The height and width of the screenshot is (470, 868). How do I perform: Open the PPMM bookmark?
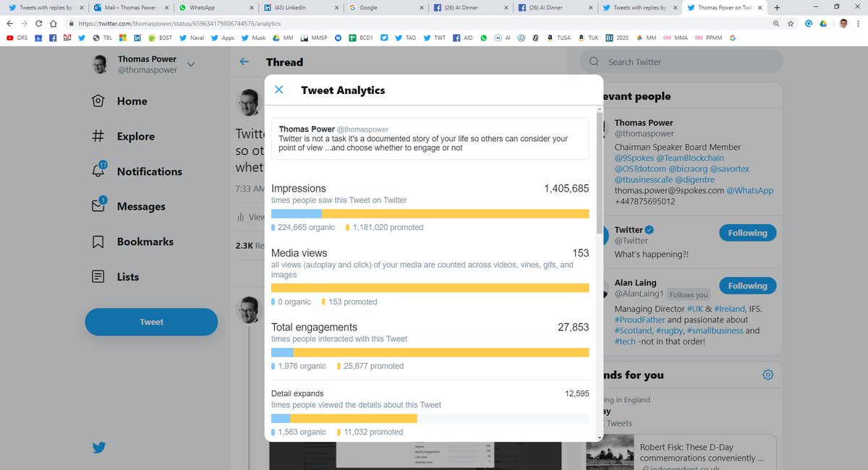coord(709,37)
